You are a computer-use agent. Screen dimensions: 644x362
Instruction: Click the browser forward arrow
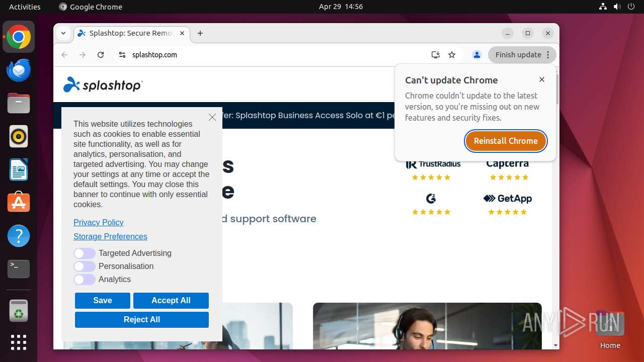(83, 55)
